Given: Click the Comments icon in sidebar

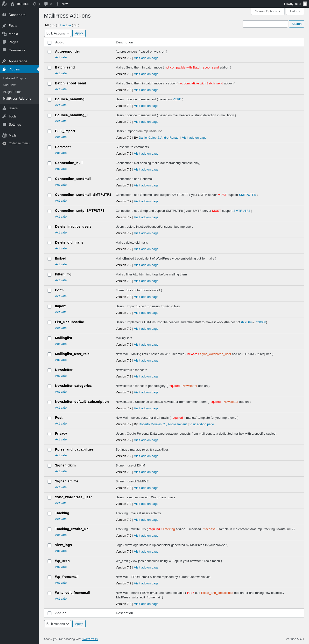Looking at the screenshot, I should 4,50.
